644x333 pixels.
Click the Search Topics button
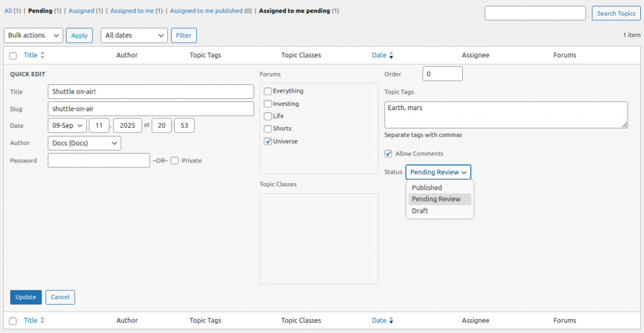[616, 13]
